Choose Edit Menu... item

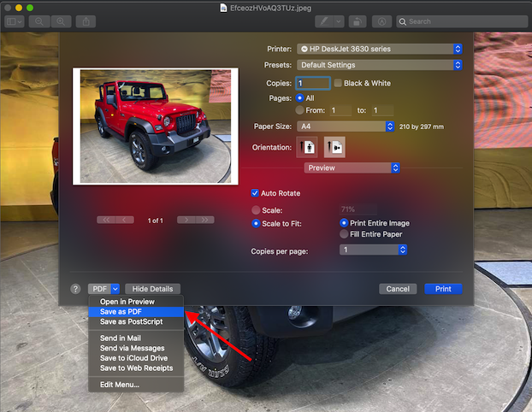pyautogui.click(x=136, y=385)
